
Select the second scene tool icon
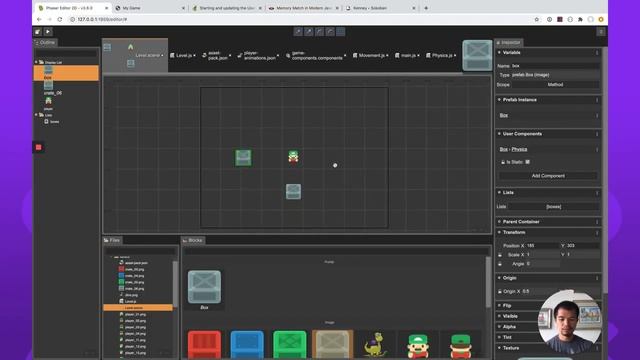[x=309, y=31]
